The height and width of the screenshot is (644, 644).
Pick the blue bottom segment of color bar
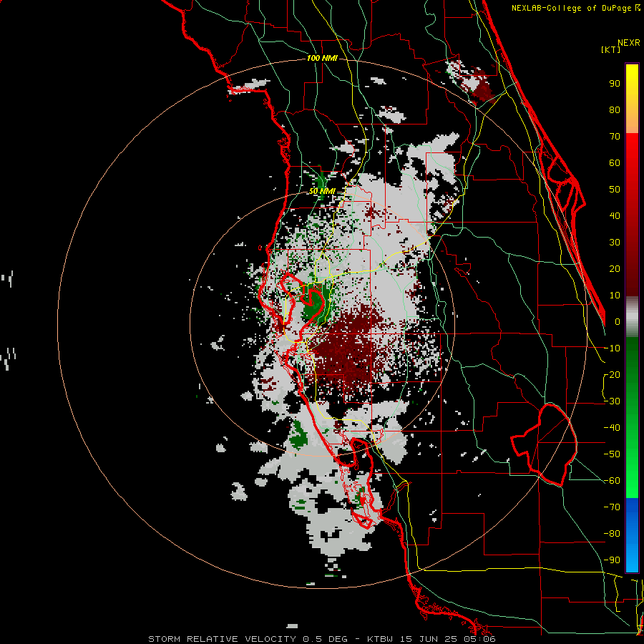click(632, 535)
